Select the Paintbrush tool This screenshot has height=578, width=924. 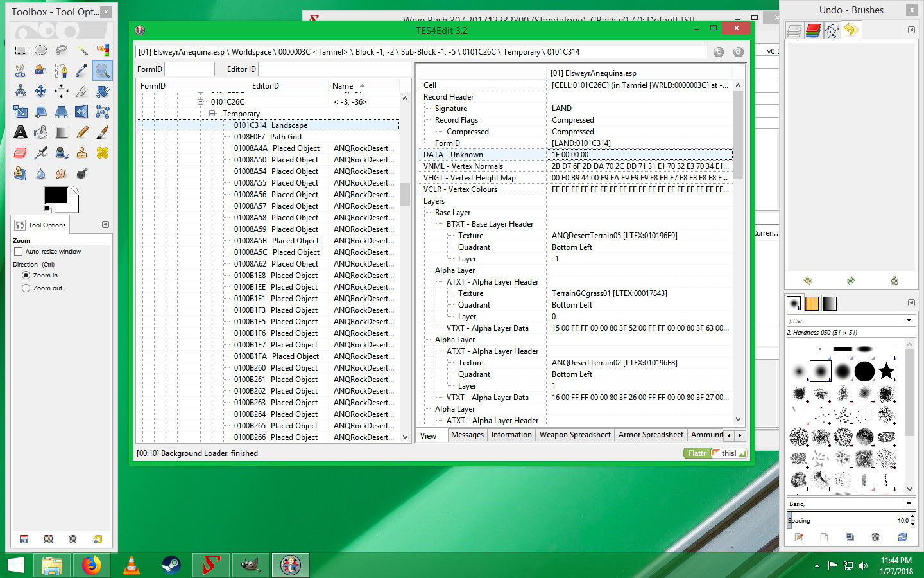(x=103, y=132)
